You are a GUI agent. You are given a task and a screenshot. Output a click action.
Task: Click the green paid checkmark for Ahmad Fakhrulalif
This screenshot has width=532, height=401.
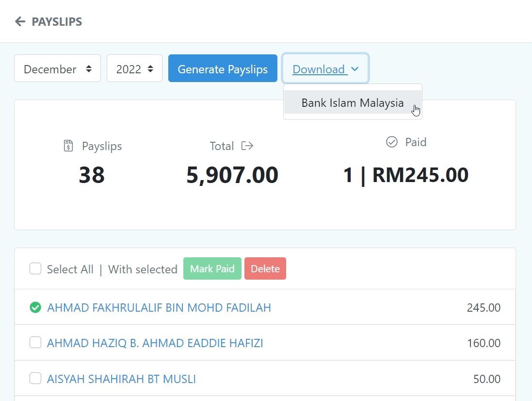point(35,308)
